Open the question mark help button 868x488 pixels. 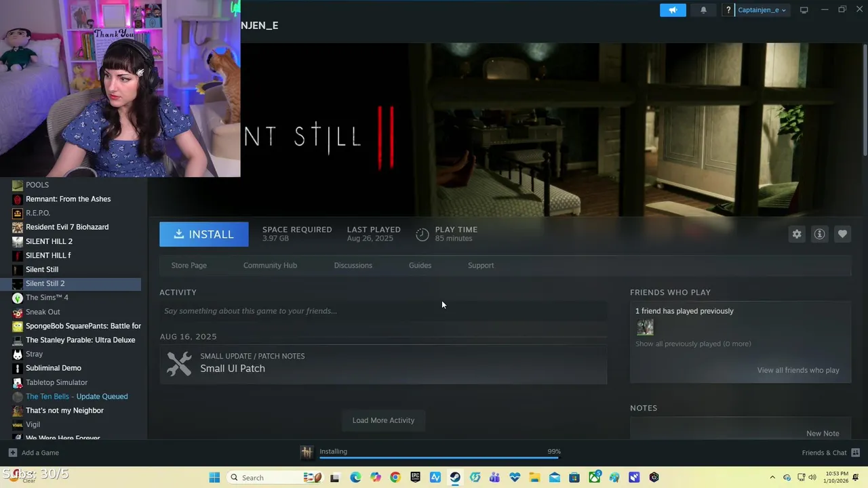click(728, 10)
